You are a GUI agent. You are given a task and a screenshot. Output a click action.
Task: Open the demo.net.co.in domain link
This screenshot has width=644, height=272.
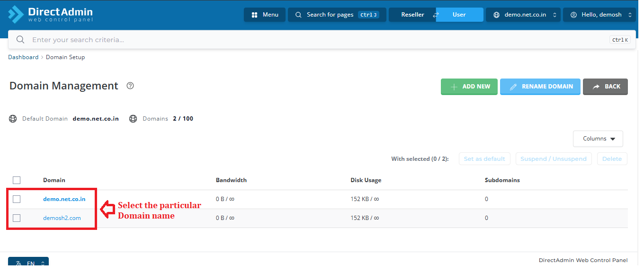[64, 199]
